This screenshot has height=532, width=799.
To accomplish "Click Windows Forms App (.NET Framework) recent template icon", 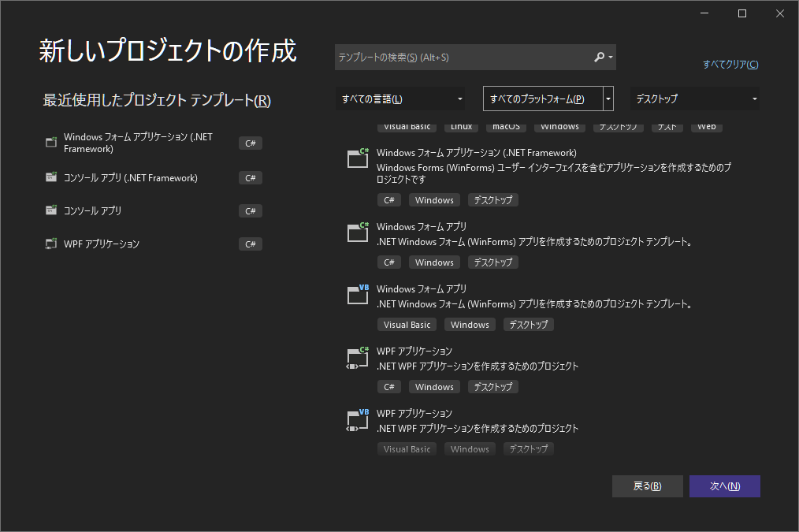I will [51, 143].
